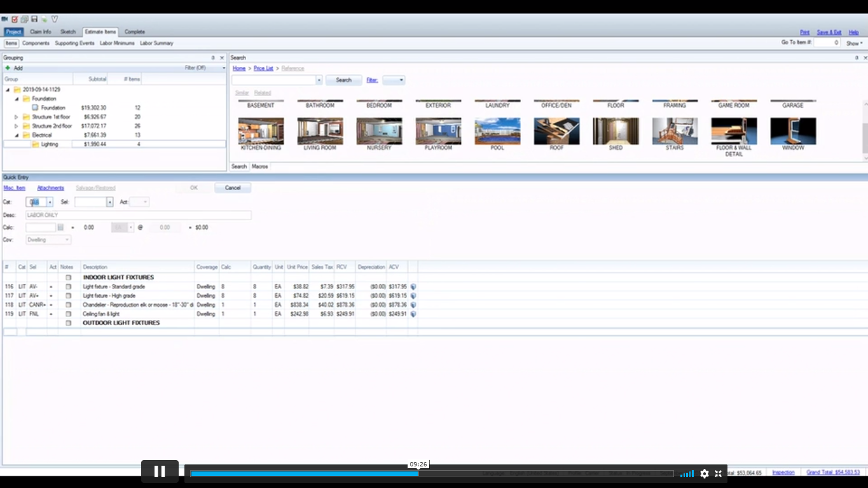
Task: Switch to Macros tab in Search panel
Action: (x=260, y=167)
